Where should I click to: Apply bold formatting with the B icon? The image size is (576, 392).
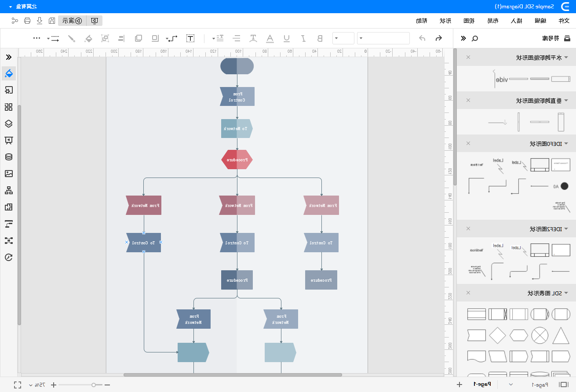[x=320, y=38]
